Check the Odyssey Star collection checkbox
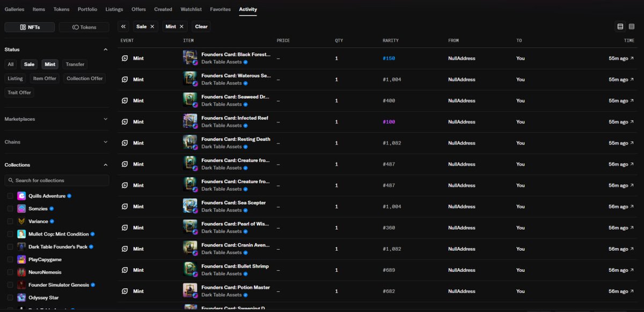The height and width of the screenshot is (312, 644). pos(10,298)
